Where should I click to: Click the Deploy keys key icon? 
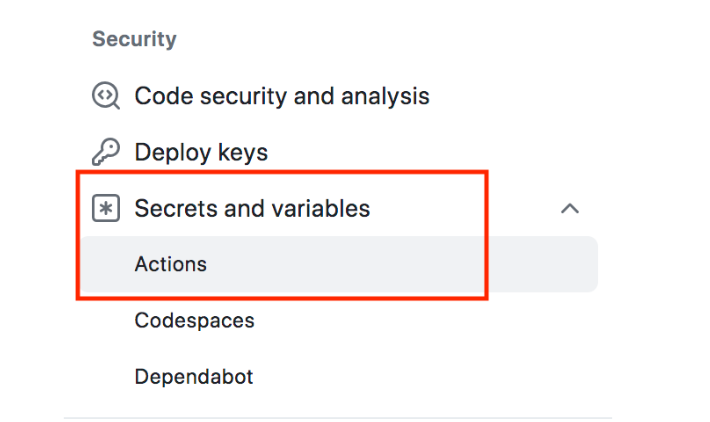coord(105,152)
